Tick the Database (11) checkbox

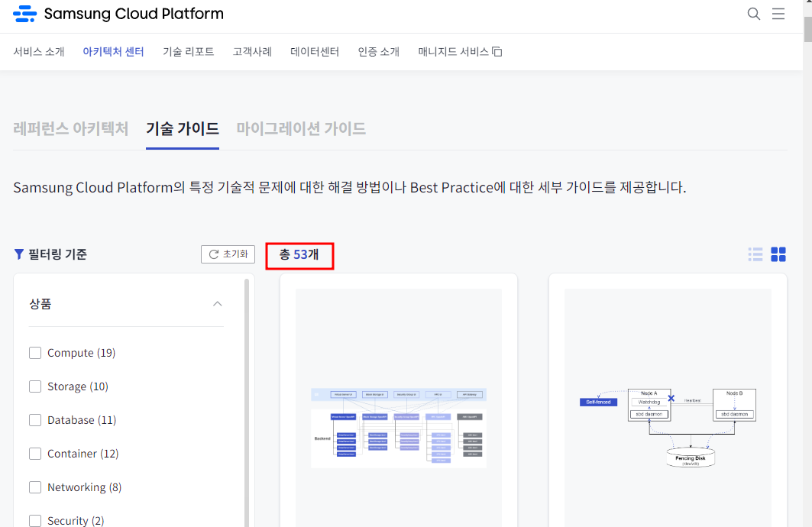tap(35, 420)
